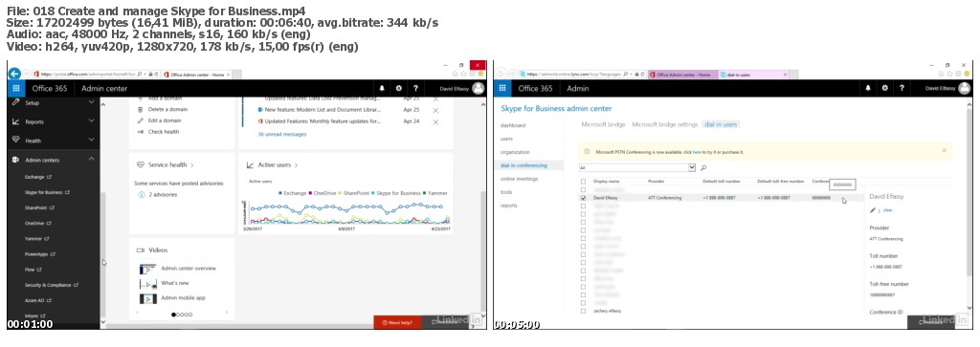Click the Videos camera icon

(x=141, y=249)
